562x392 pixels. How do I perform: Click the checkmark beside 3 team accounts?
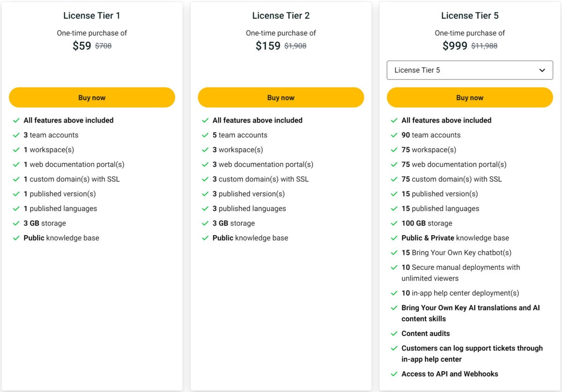[x=16, y=135]
